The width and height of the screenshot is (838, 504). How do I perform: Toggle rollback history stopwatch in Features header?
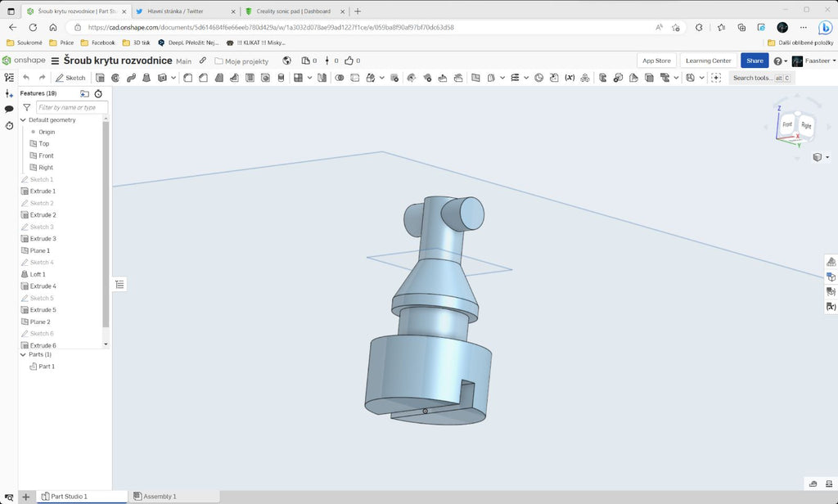pos(98,93)
